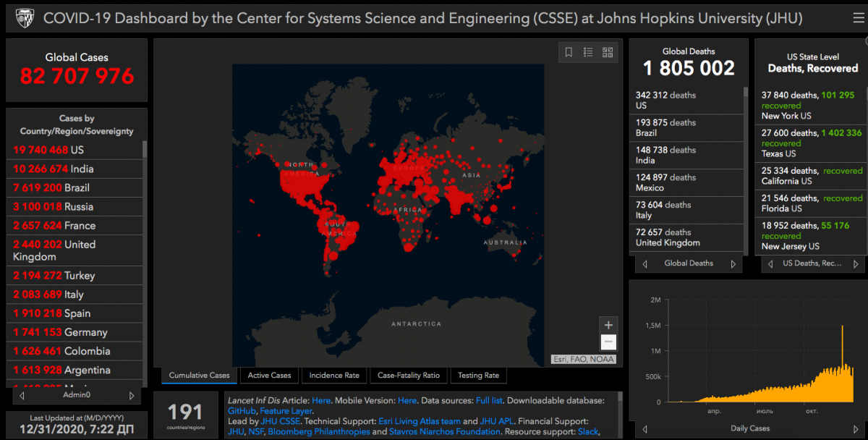Go to previous Admin0 list page
The height and width of the screenshot is (440, 868).
point(22,395)
